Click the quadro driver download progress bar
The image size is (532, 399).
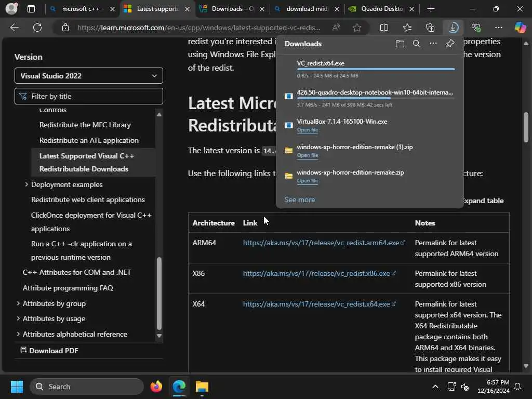point(376,98)
